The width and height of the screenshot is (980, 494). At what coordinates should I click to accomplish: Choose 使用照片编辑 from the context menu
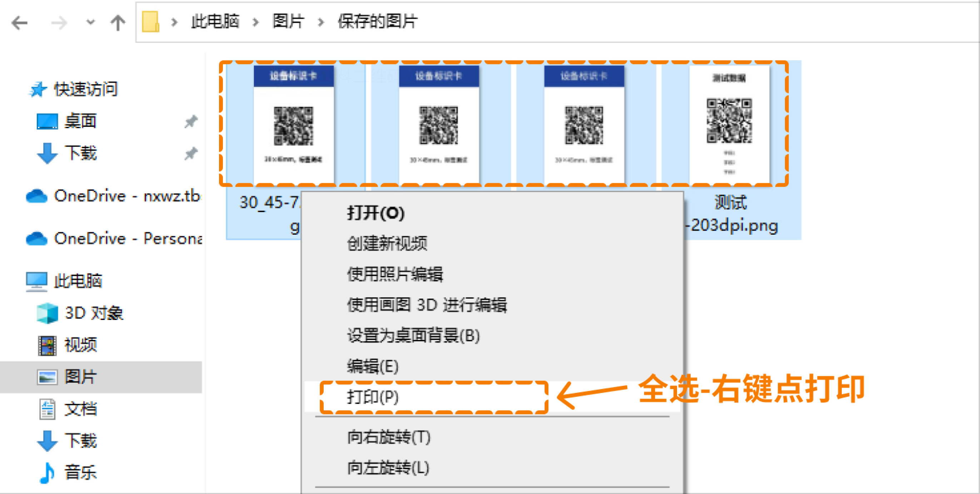pos(395,274)
